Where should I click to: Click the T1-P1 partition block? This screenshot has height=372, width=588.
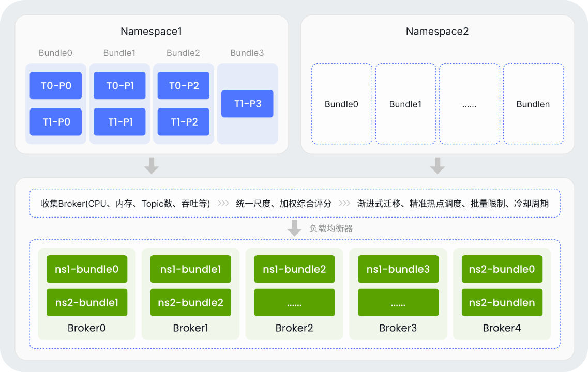pos(119,122)
